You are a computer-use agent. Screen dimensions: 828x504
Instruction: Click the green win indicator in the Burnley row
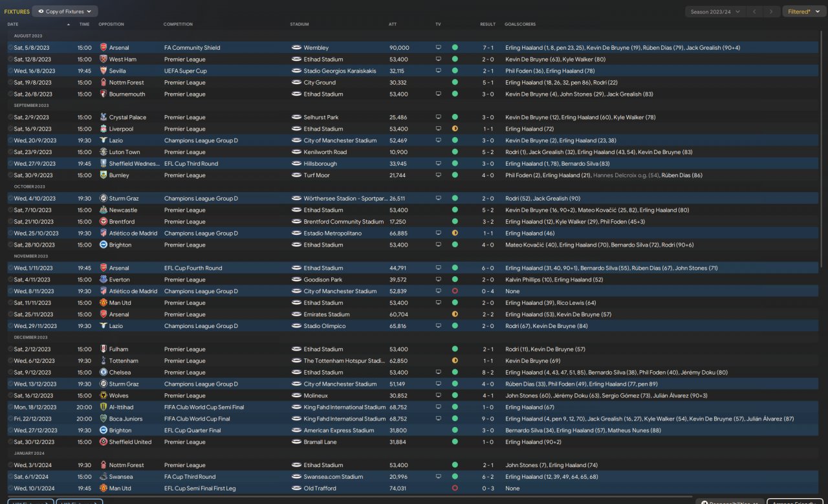tap(455, 175)
